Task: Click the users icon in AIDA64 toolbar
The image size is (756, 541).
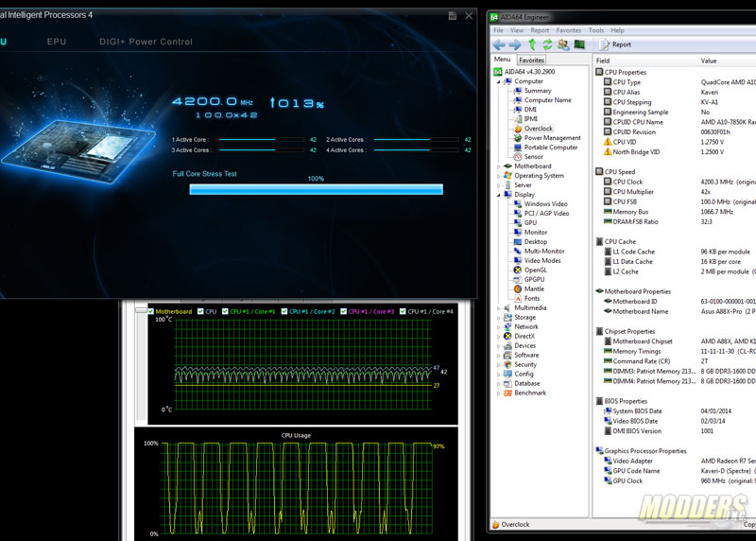Action: pyautogui.click(x=563, y=44)
